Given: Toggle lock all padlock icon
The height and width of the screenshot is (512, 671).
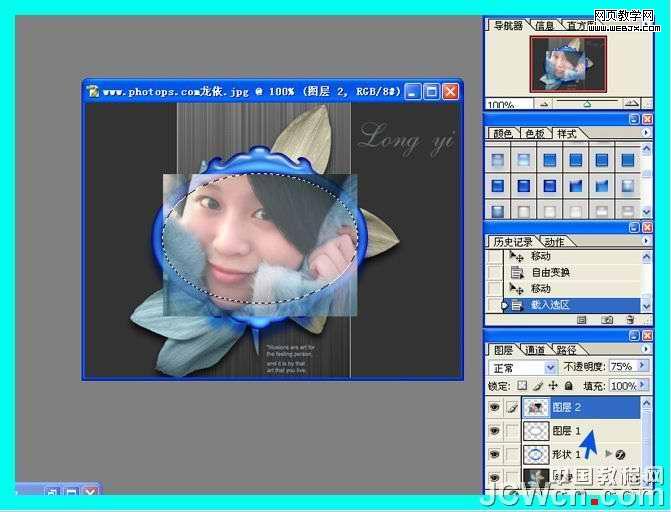Looking at the screenshot, I should 568,386.
